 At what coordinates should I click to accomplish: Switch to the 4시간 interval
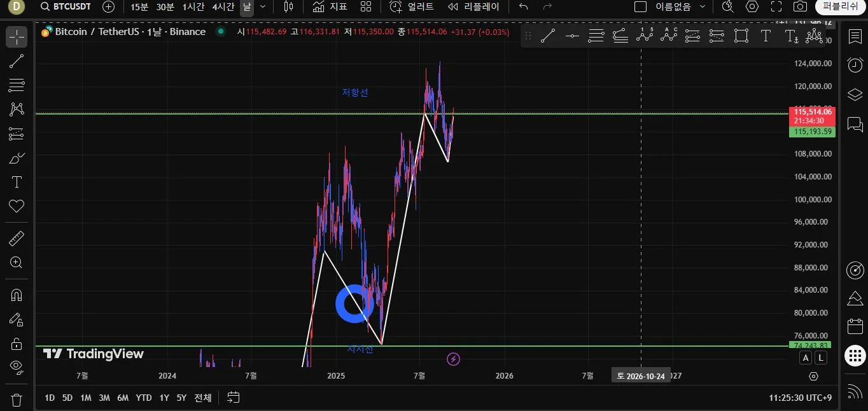pos(223,6)
